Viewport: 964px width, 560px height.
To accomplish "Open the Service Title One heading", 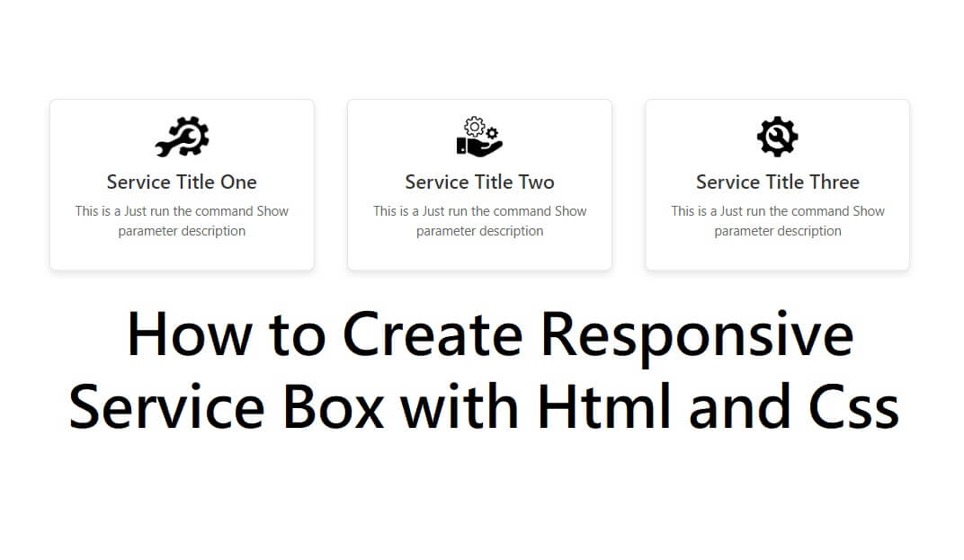I will 182,182.
